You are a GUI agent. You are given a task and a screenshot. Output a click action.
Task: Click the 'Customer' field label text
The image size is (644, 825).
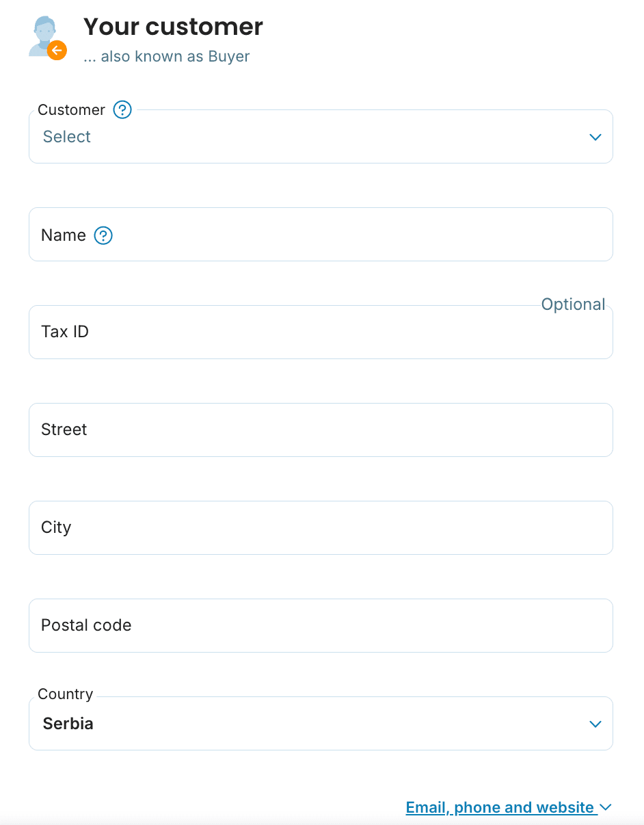coord(71,109)
